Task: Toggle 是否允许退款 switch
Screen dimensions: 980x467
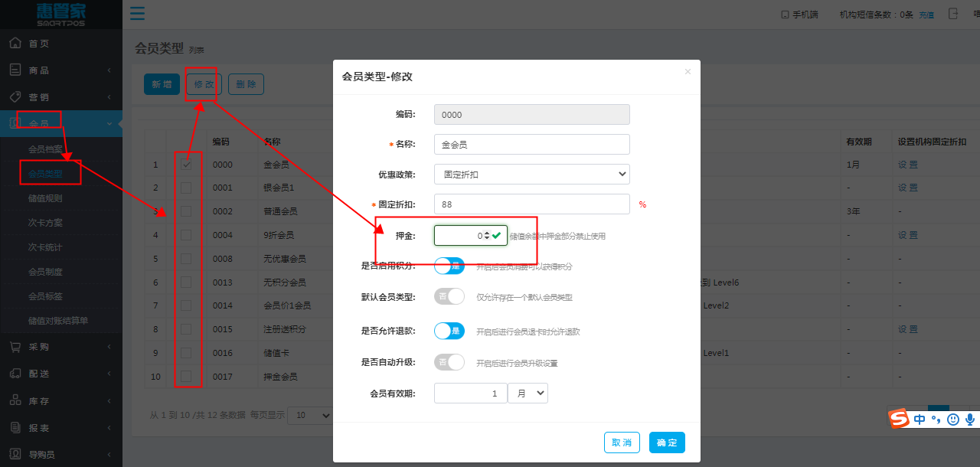Action: tap(449, 331)
